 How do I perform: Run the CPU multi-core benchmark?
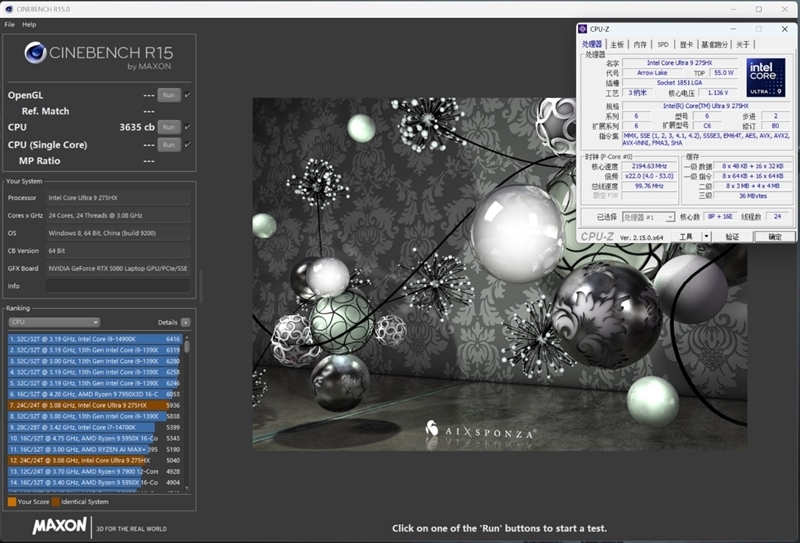(169, 127)
